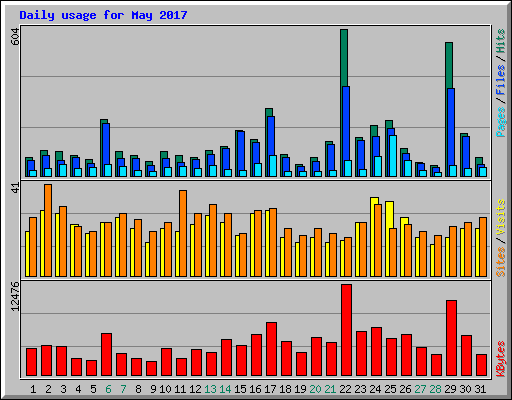The height and width of the screenshot is (400, 512).
Task: Click green weekend day label 14
Action: 225,389
